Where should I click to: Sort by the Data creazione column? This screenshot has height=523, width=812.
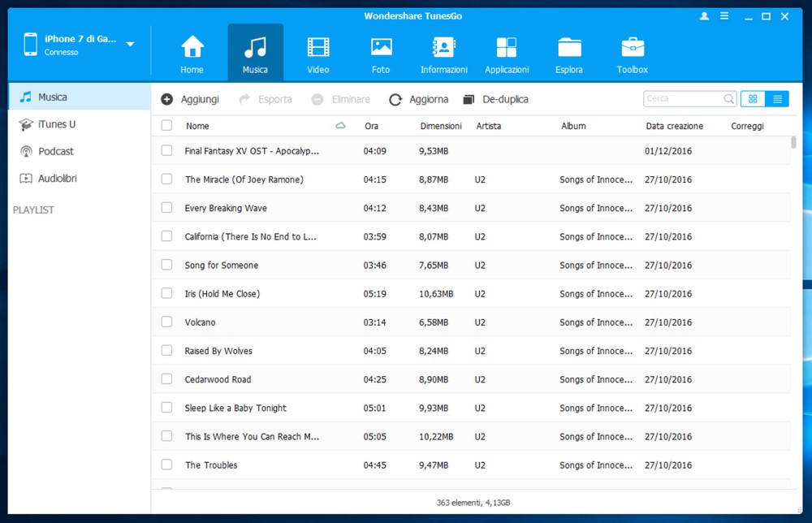click(x=674, y=126)
